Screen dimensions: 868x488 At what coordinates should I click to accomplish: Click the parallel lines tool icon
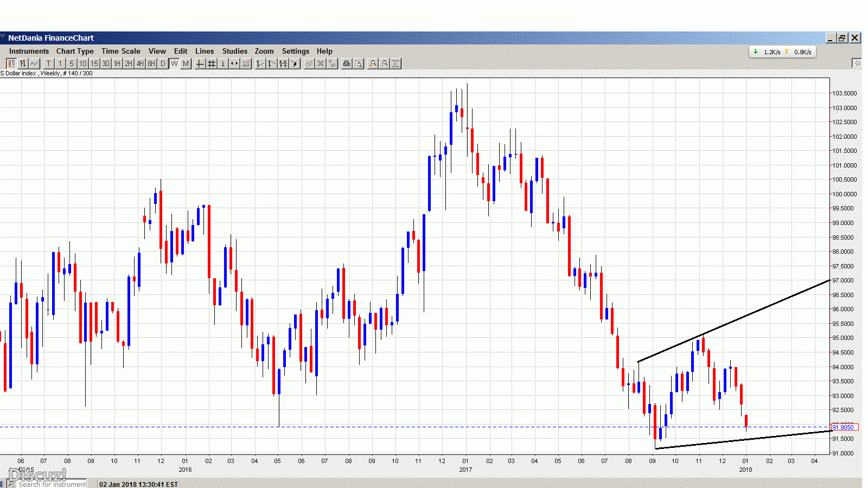click(309, 63)
